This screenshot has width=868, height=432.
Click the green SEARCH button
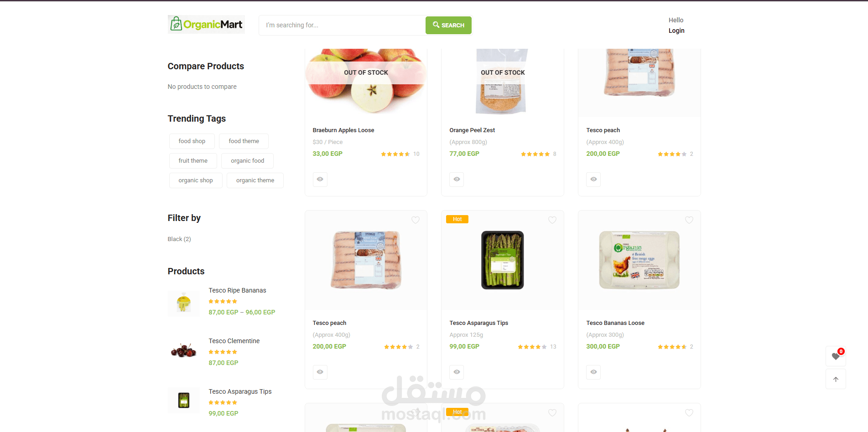448,25
